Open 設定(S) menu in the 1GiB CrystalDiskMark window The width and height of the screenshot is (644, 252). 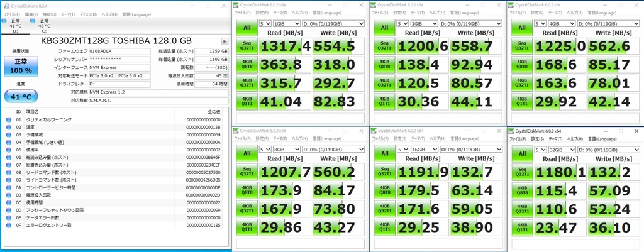pyautogui.click(x=262, y=13)
